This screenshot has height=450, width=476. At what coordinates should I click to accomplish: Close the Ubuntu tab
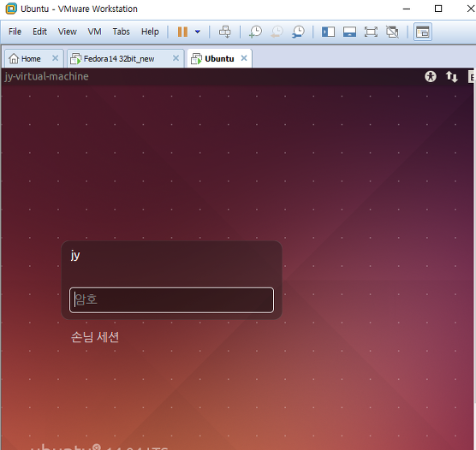pyautogui.click(x=244, y=58)
